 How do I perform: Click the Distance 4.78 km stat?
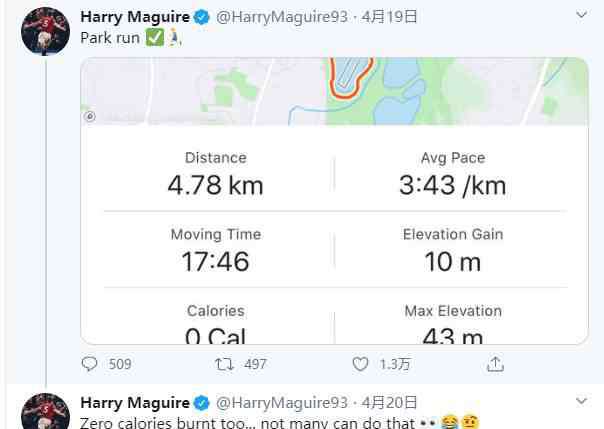click(x=215, y=174)
